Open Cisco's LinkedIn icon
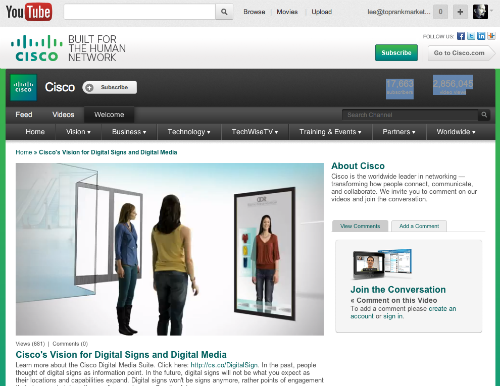Image resolution: width=500 pixels, height=386 pixels. (x=481, y=36)
